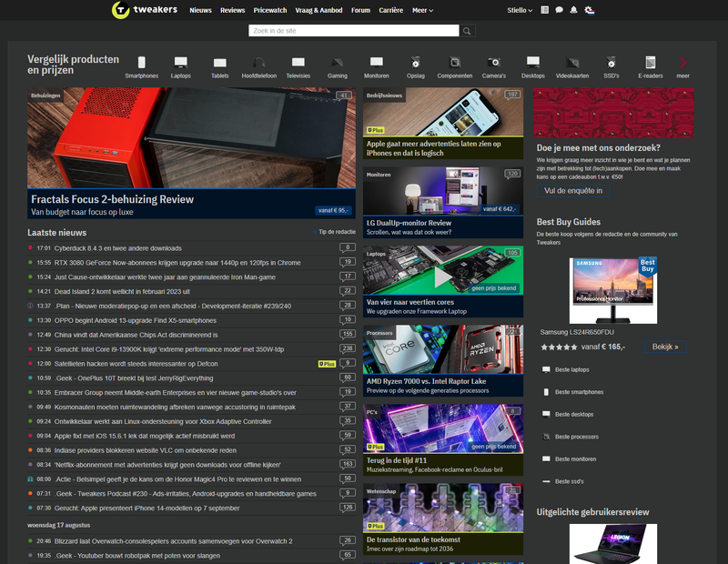Open the list/tracker icon next to Stiello
Screen dimensions: 728x564
point(544,10)
